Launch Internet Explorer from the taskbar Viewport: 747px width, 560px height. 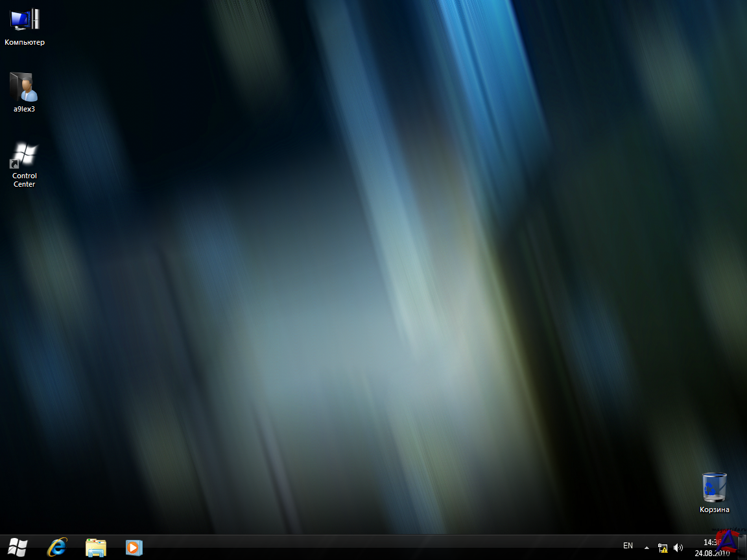tap(57, 548)
